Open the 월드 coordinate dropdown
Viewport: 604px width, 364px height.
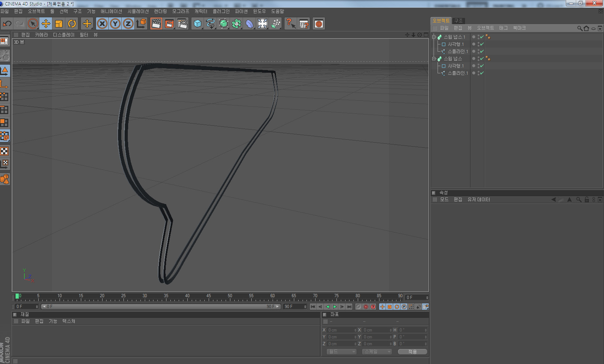341,351
